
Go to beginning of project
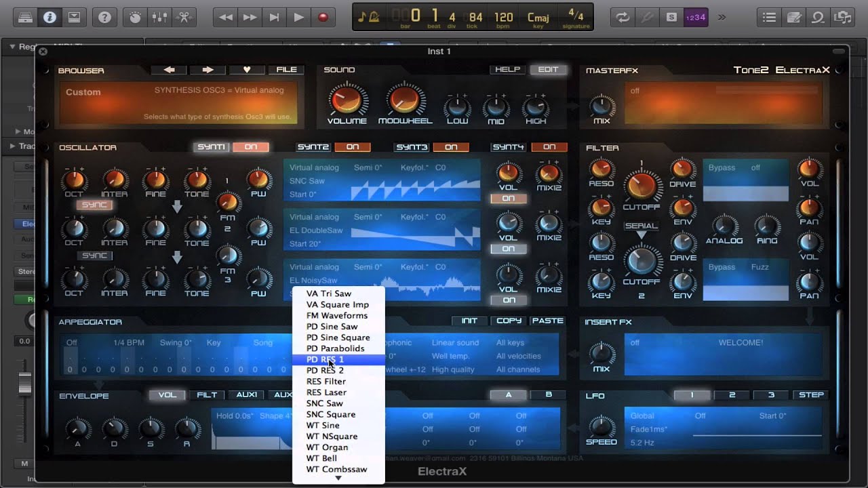(x=275, y=18)
